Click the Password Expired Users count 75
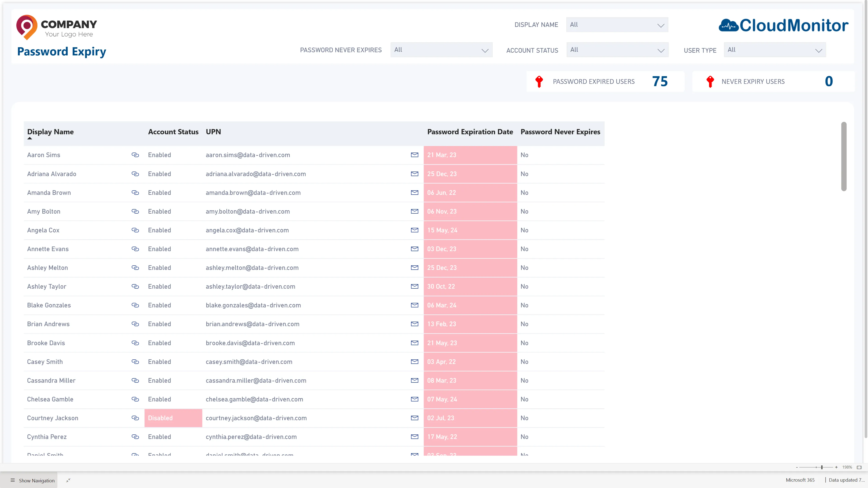Image resolution: width=868 pixels, height=488 pixels. pos(660,81)
